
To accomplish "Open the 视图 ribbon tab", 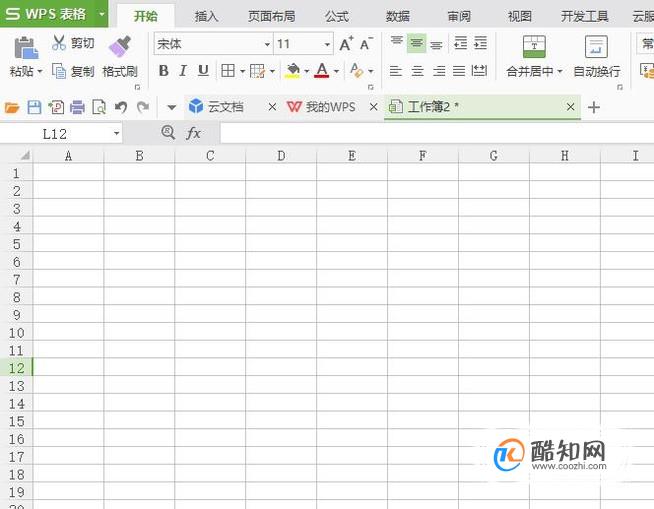I will (520, 16).
